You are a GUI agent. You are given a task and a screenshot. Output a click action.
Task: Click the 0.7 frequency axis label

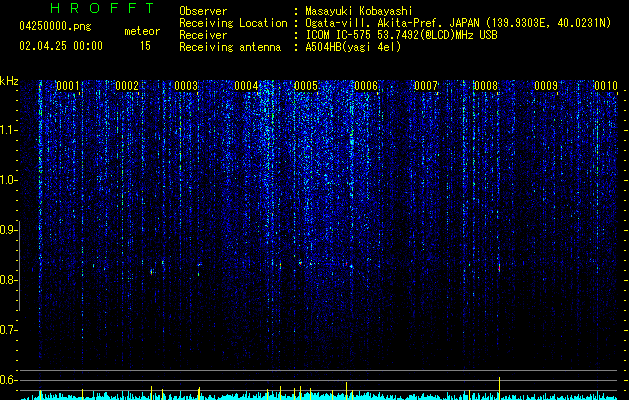8,330
